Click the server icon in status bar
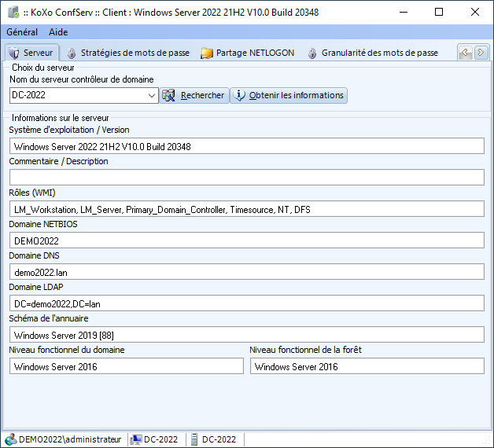 (x=195, y=439)
